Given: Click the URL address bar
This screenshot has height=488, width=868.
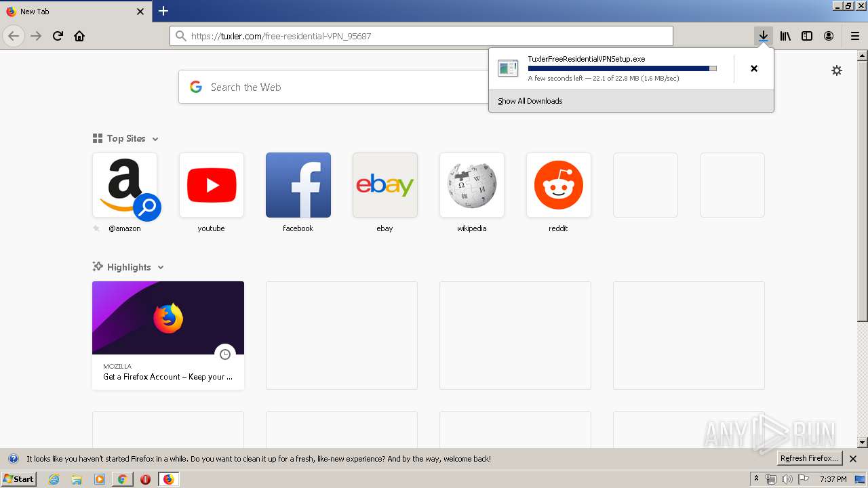Looking at the screenshot, I should click(x=421, y=36).
